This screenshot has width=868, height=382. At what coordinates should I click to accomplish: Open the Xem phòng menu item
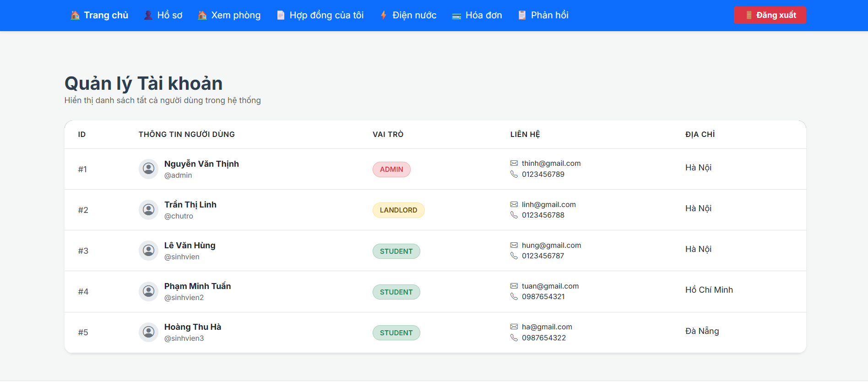(x=229, y=15)
